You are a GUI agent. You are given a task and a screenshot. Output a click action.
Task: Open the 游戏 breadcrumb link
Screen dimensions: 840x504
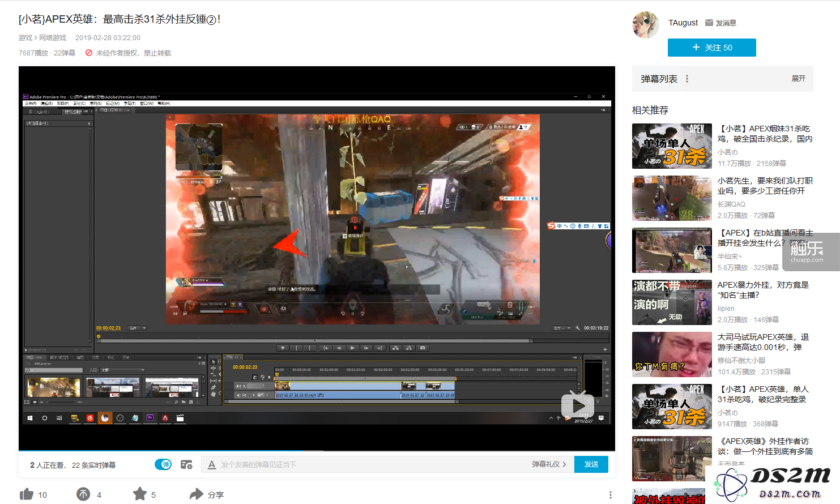click(25, 38)
